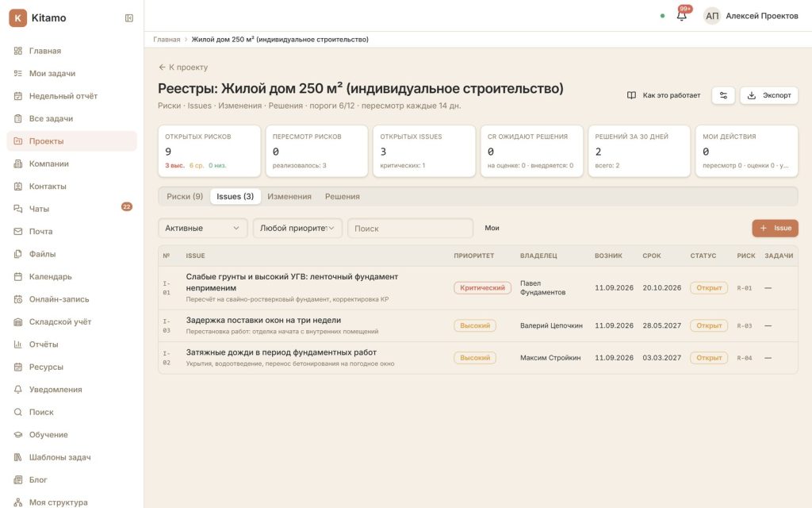Click deadline 20.10.2026

tap(662, 287)
